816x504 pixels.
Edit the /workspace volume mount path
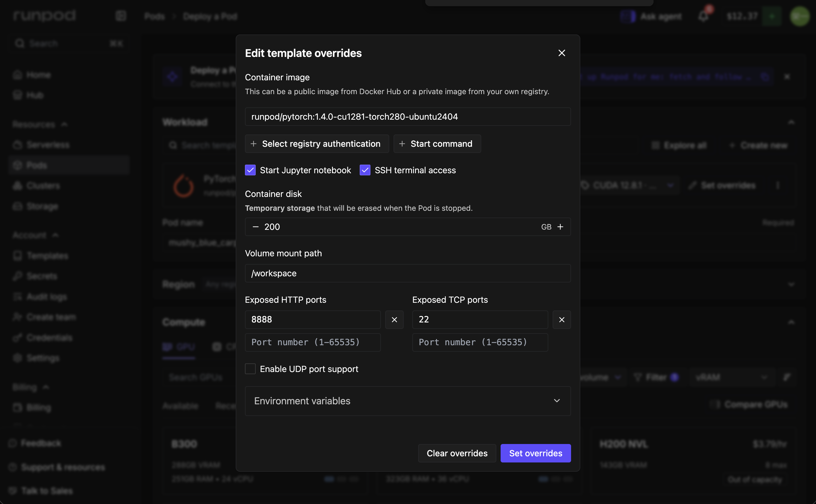pos(408,273)
